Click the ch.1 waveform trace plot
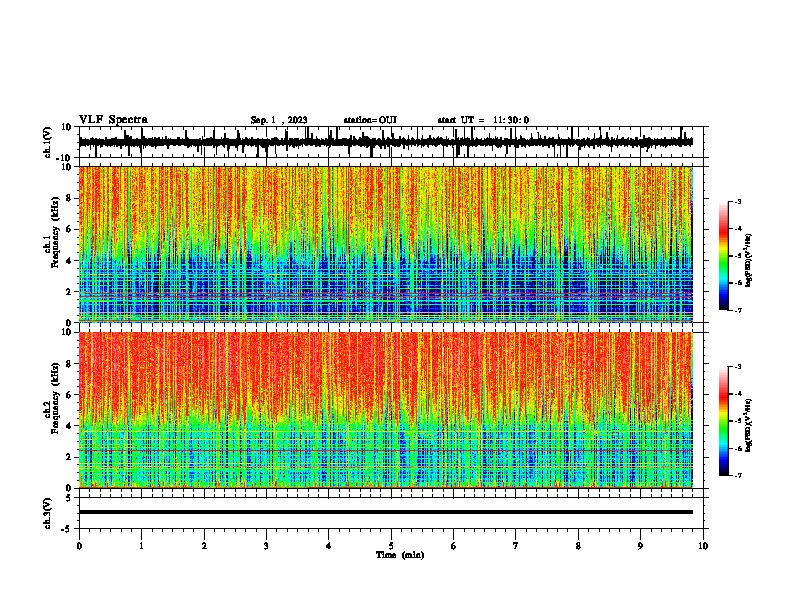 pos(385,142)
